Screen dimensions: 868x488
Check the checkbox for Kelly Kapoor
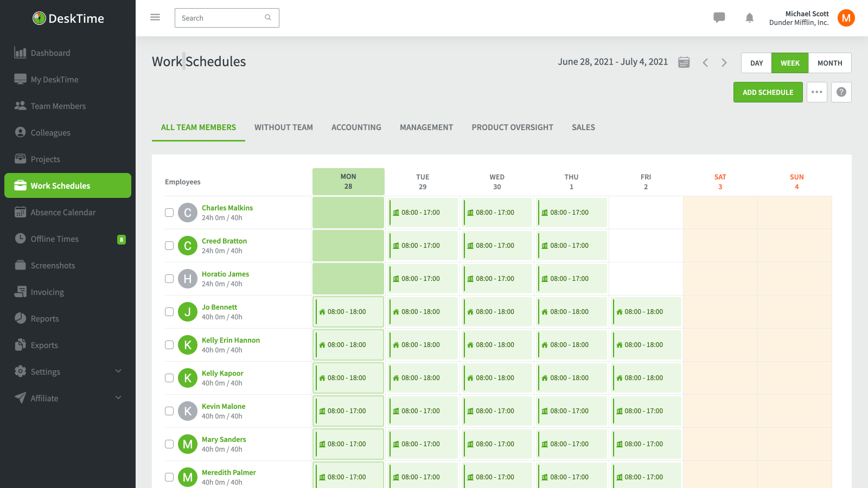[x=169, y=378]
